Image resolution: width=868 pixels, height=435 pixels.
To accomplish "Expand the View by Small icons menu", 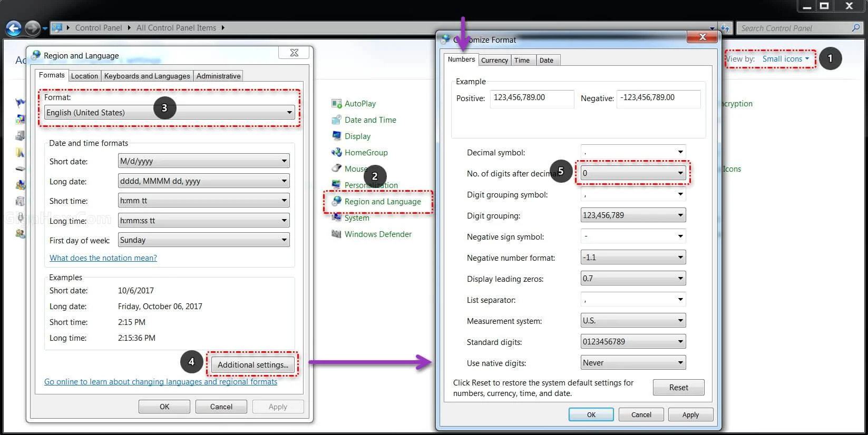I will tap(785, 59).
